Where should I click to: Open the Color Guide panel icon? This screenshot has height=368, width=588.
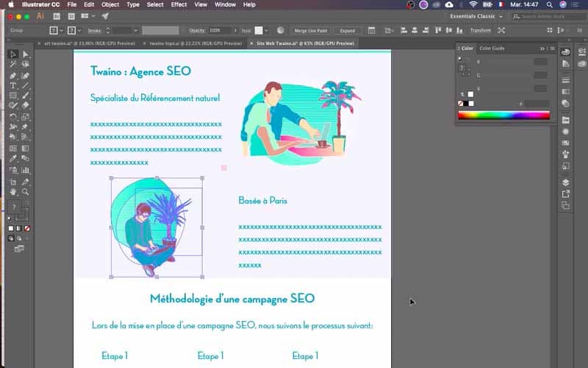(565, 64)
